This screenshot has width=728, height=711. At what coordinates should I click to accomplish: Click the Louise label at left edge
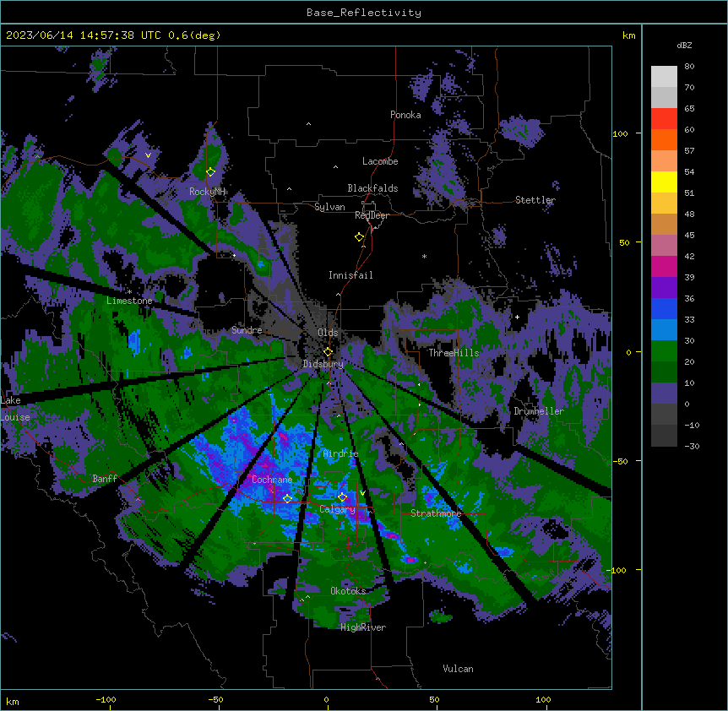pos(15,418)
